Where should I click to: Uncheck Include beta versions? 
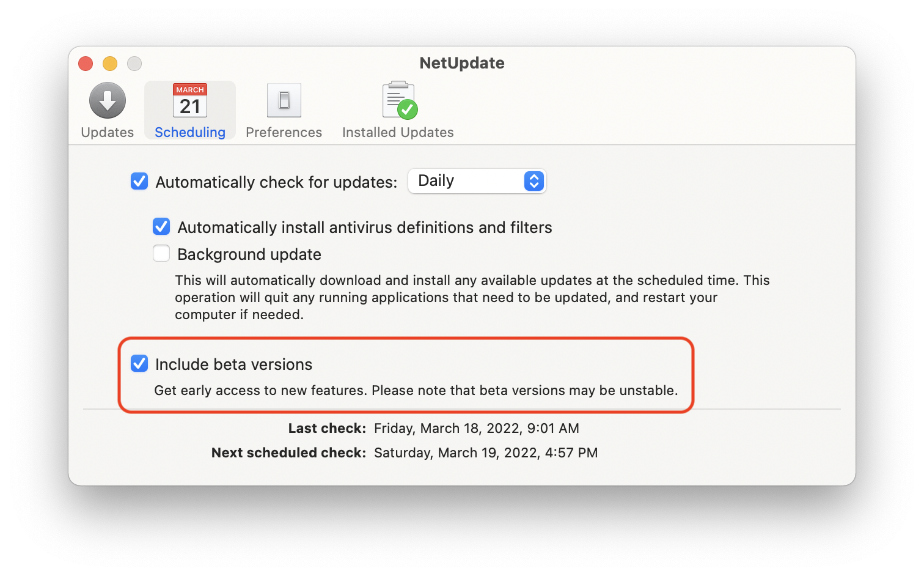(x=139, y=364)
